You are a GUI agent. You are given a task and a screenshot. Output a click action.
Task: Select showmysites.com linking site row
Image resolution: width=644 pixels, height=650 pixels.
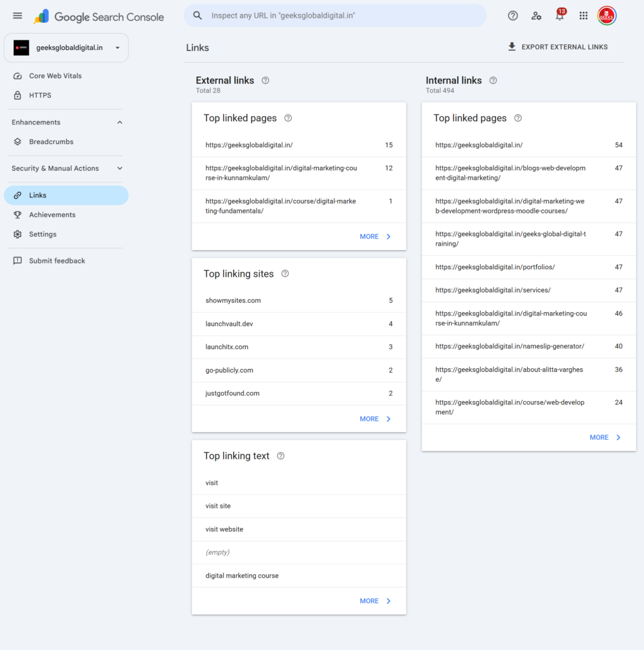299,300
